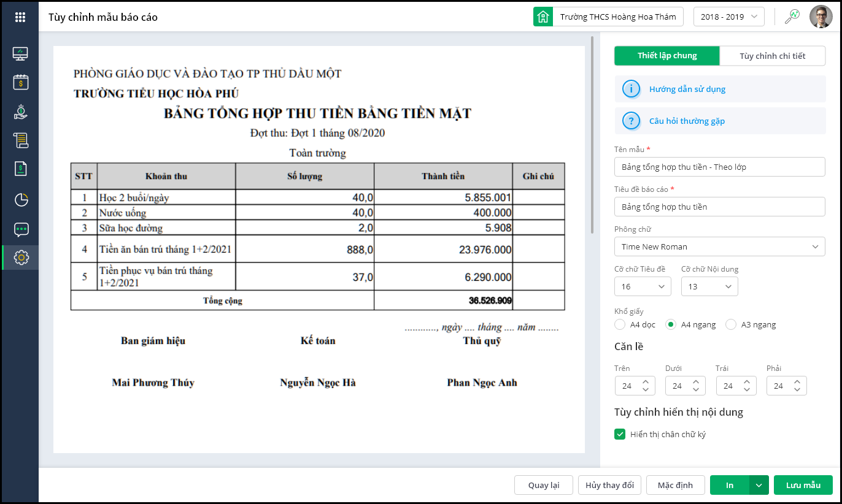The image size is (842, 504).
Task: Open the school year 2018 - 2019 dropdown
Action: pos(728,17)
